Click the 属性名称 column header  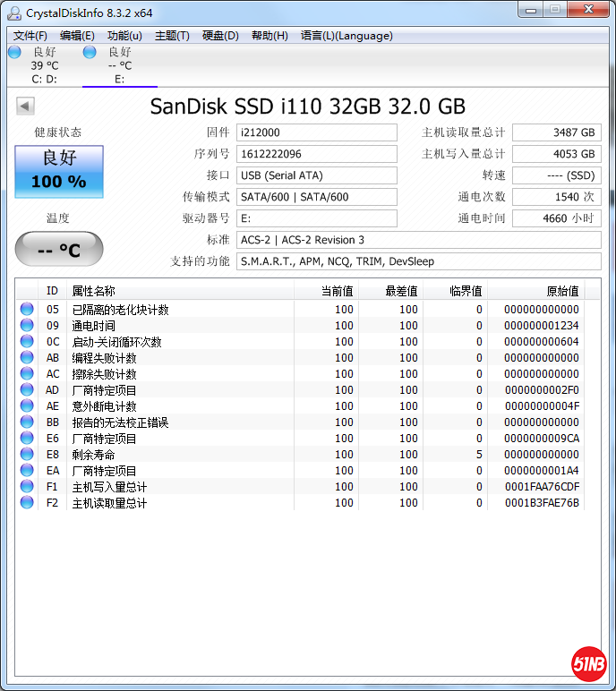179,291
